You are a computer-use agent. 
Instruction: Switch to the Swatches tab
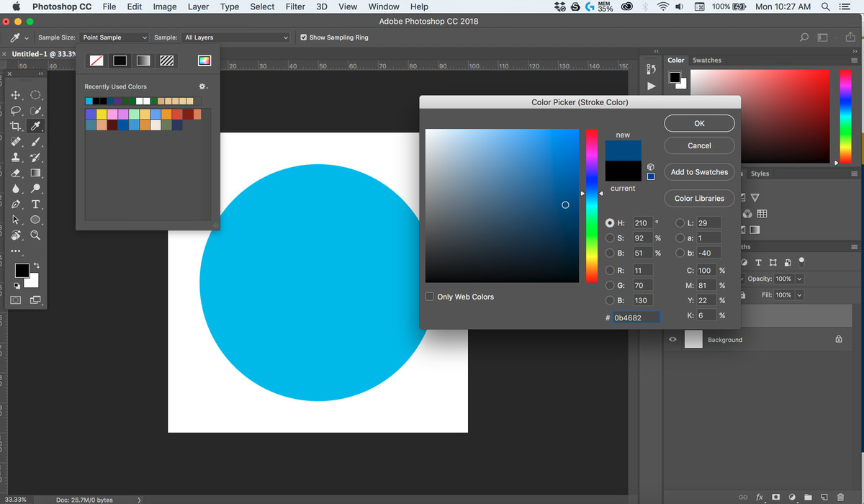point(706,60)
